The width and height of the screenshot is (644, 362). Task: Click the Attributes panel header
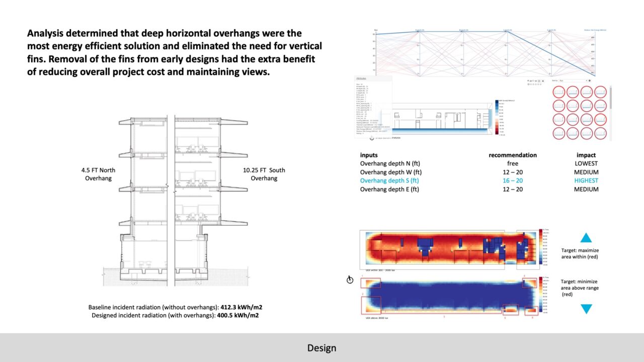[x=373, y=79]
